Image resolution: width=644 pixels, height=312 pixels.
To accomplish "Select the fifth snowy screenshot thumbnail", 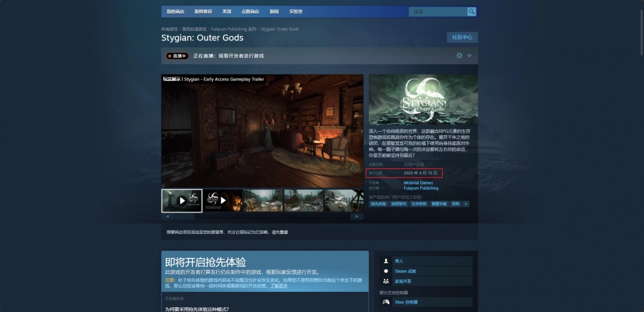I will click(x=344, y=201).
